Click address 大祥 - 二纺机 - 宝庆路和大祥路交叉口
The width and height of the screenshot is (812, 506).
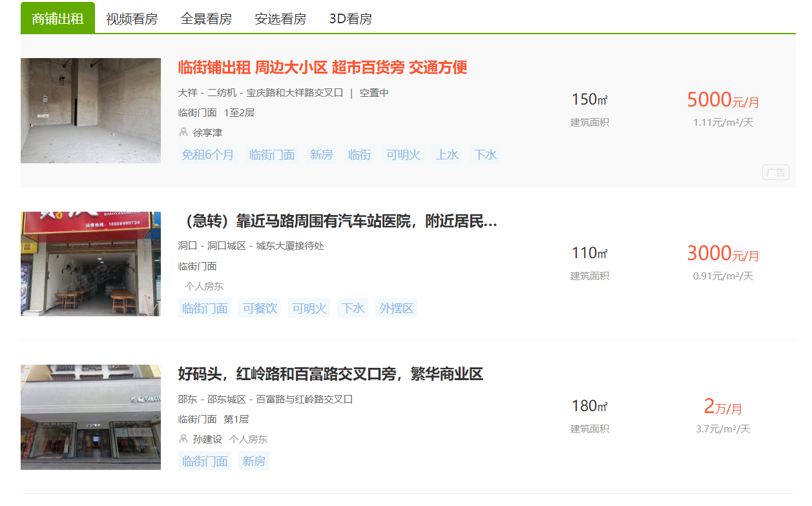(x=260, y=92)
